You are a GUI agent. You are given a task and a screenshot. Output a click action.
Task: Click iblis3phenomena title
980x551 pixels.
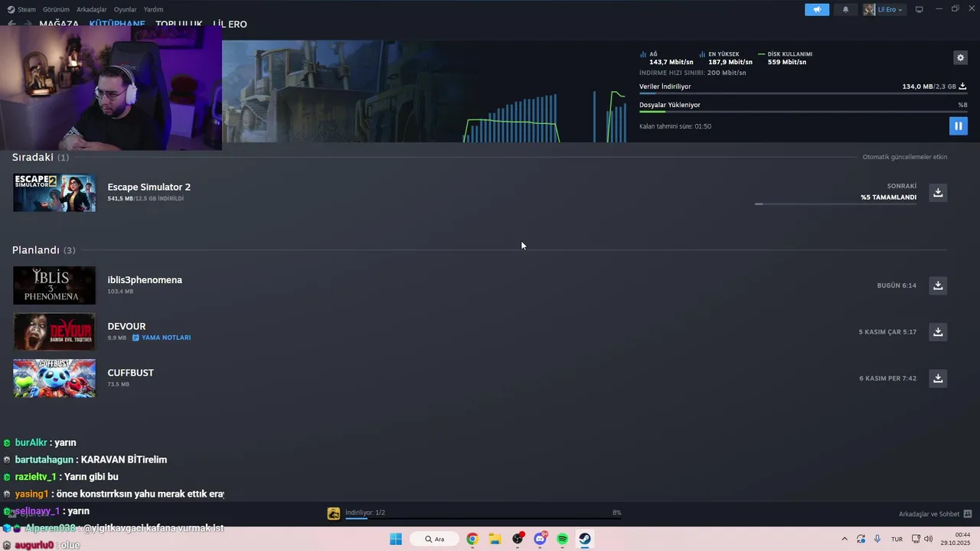click(145, 280)
